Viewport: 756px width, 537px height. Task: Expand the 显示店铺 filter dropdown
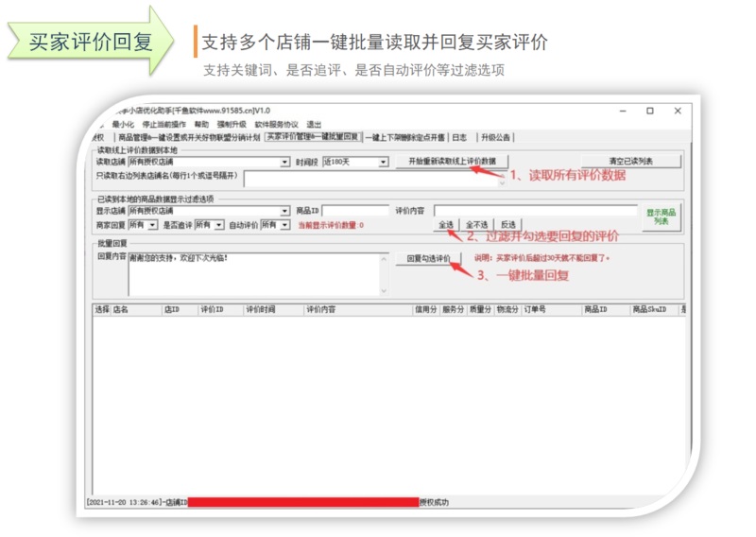[285, 212]
